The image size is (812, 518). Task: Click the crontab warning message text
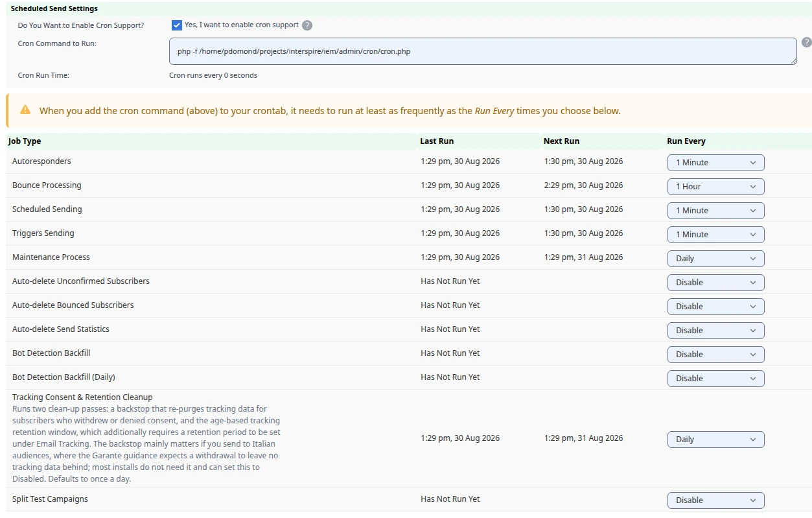[330, 111]
